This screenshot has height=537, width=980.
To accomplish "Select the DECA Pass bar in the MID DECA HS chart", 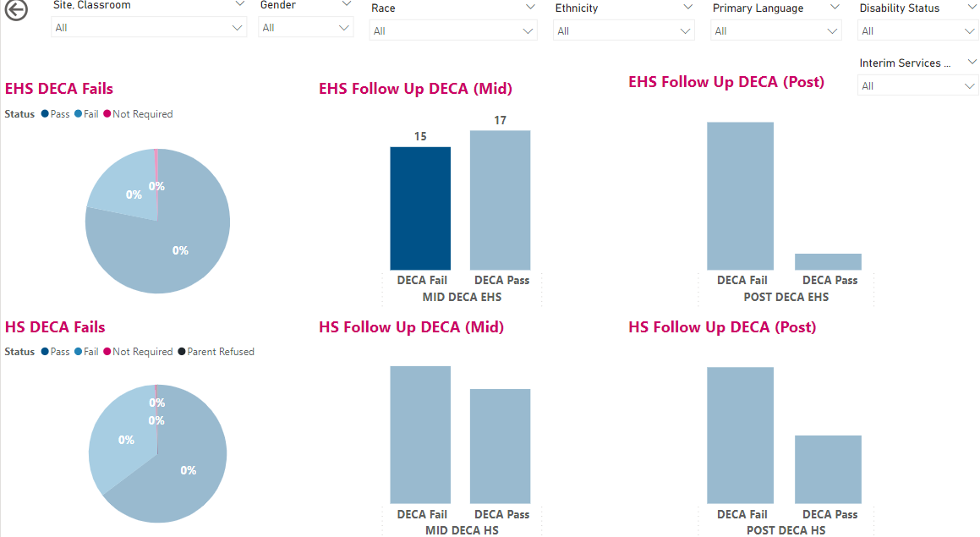I will 500,447.
